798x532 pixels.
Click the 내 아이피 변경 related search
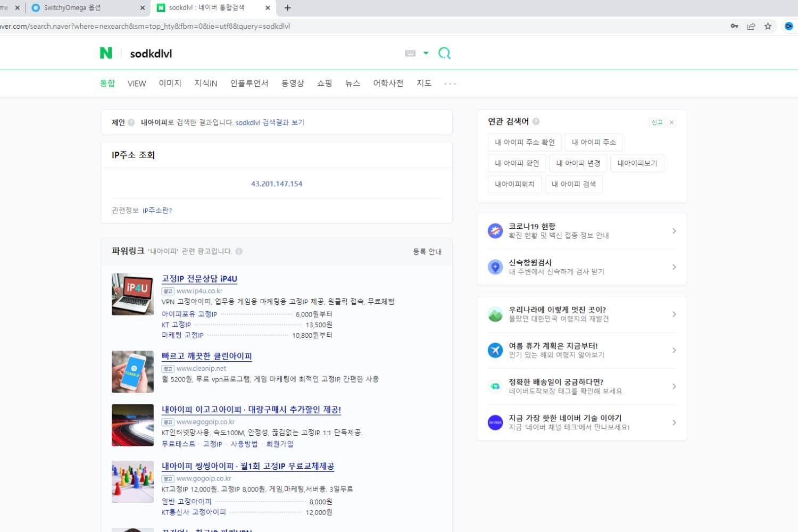point(578,163)
